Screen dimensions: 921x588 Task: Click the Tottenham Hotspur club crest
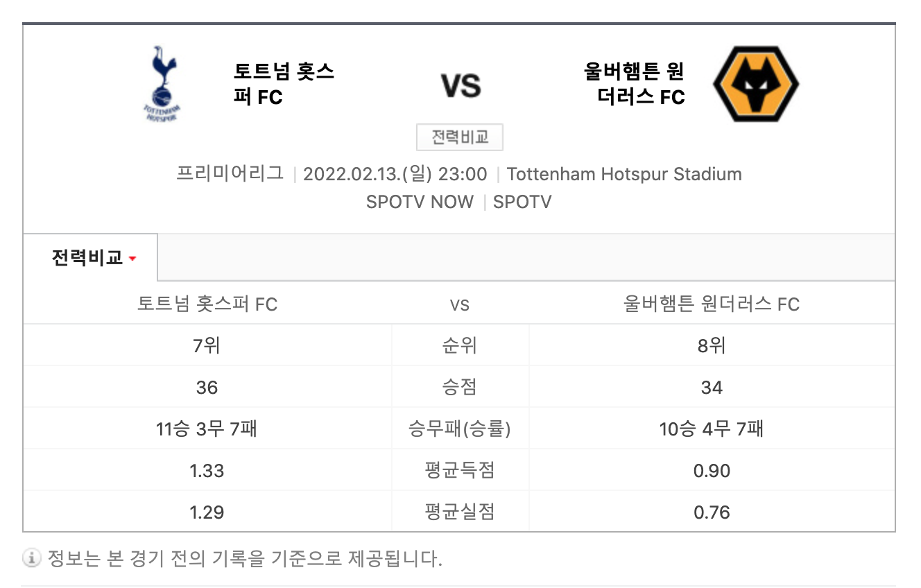(162, 84)
